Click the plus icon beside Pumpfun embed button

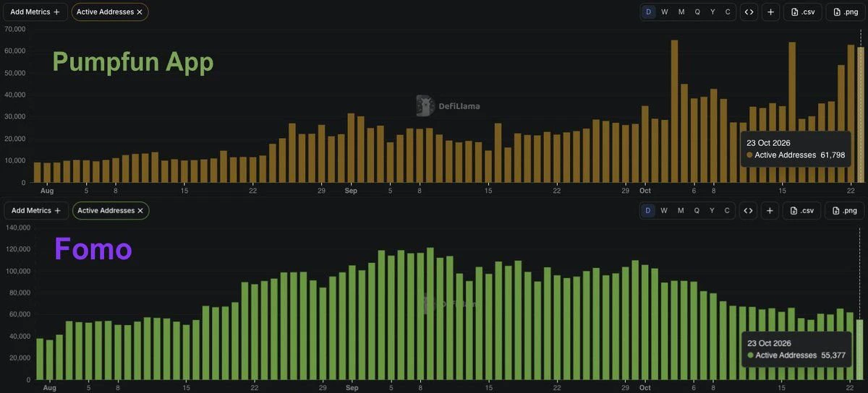(x=770, y=12)
